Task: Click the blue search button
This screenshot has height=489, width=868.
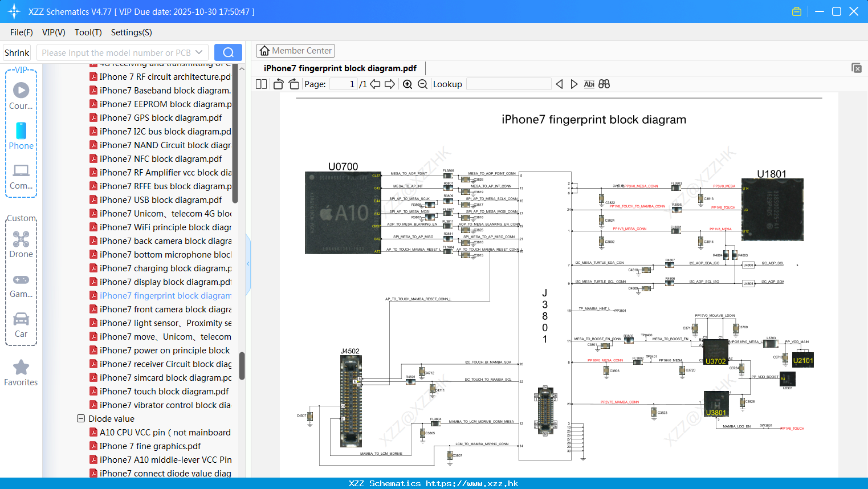Action: click(x=228, y=52)
